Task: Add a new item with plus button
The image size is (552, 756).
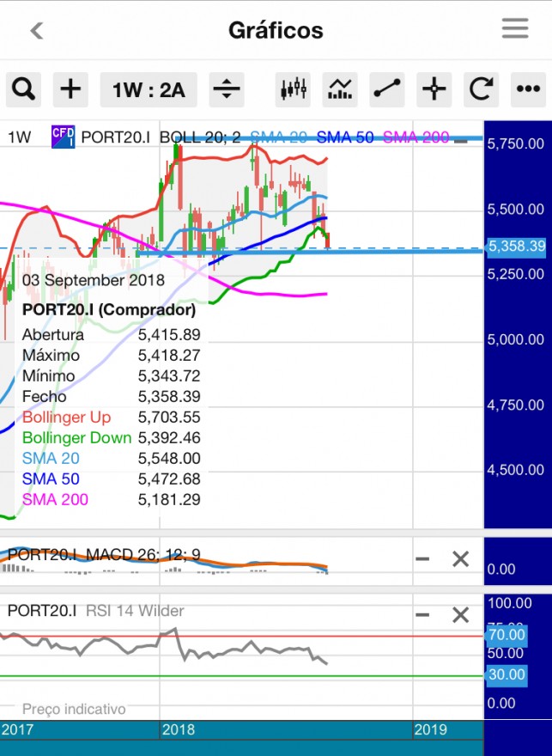Action: [70, 89]
